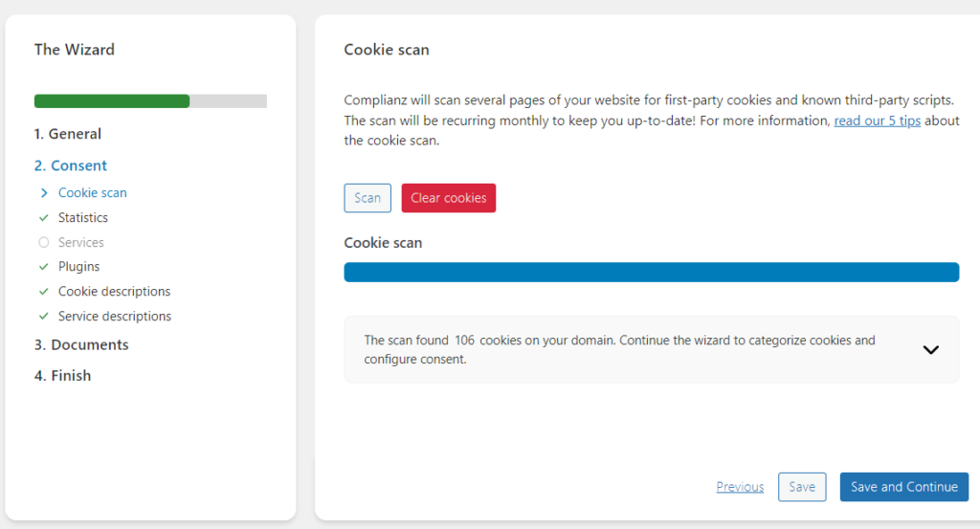Viewport: 980px width, 529px height.
Task: Click the green checkmark next to Statistics
Action: click(43, 218)
